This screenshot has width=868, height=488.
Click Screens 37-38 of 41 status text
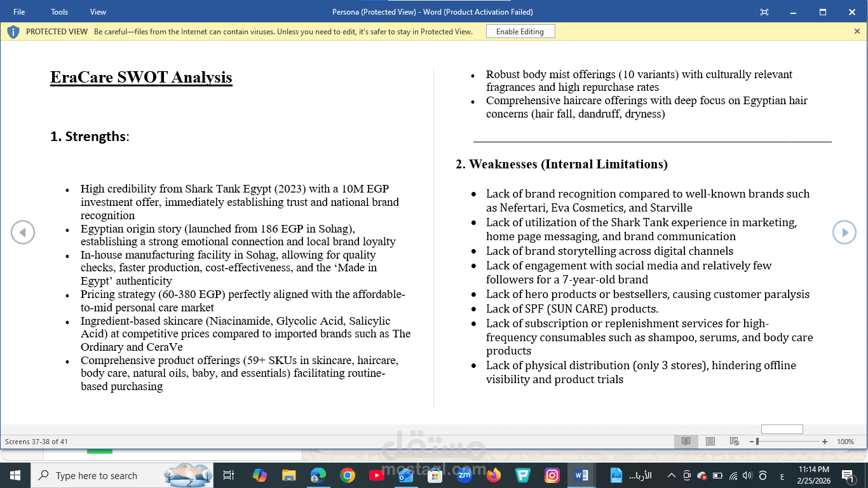pyautogui.click(x=36, y=442)
